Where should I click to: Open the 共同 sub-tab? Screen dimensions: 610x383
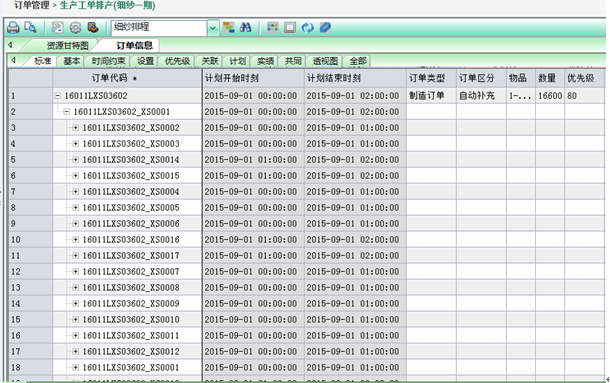click(x=293, y=61)
